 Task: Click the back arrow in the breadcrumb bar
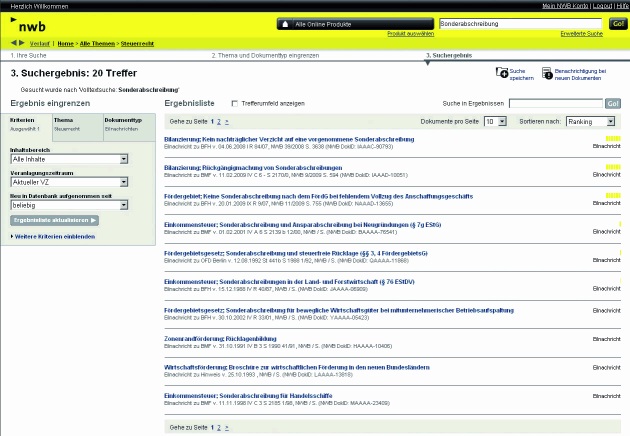pyautogui.click(x=13, y=43)
